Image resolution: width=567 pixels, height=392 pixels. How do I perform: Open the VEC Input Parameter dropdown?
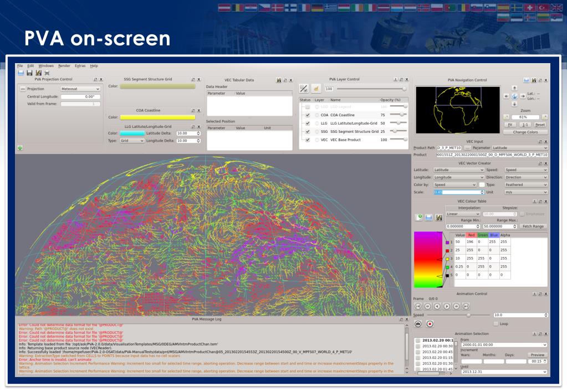tap(520, 148)
